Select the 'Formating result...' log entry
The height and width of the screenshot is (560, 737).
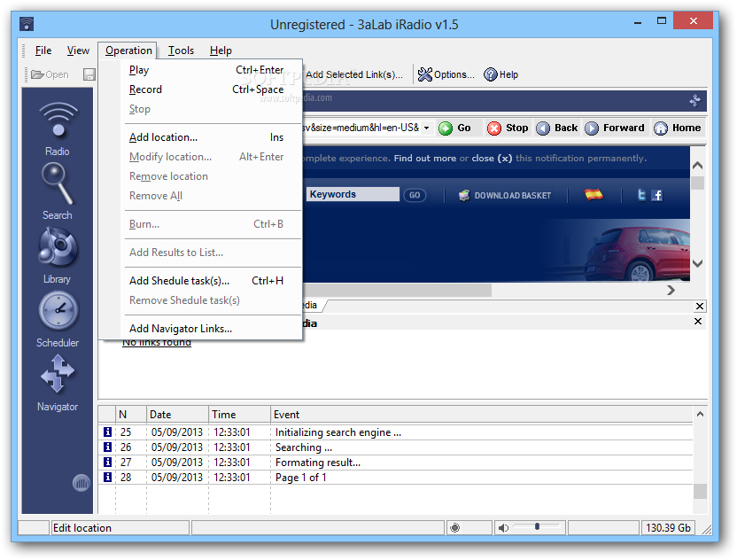[396, 463]
